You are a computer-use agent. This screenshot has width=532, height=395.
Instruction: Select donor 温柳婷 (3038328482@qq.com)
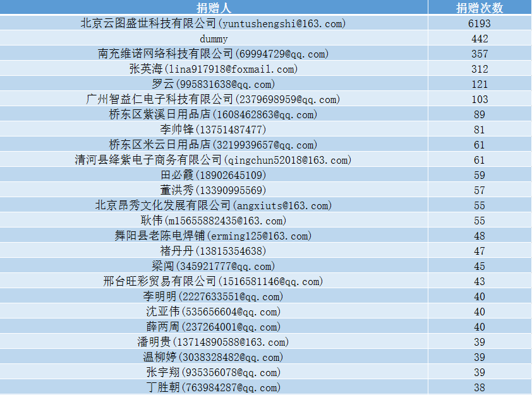pyautogui.click(x=214, y=356)
